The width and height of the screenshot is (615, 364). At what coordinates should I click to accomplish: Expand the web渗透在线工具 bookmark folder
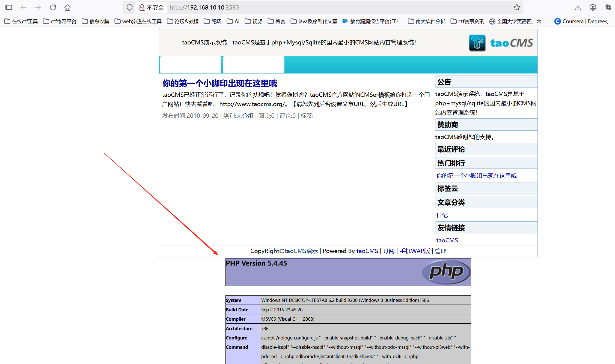click(x=138, y=21)
